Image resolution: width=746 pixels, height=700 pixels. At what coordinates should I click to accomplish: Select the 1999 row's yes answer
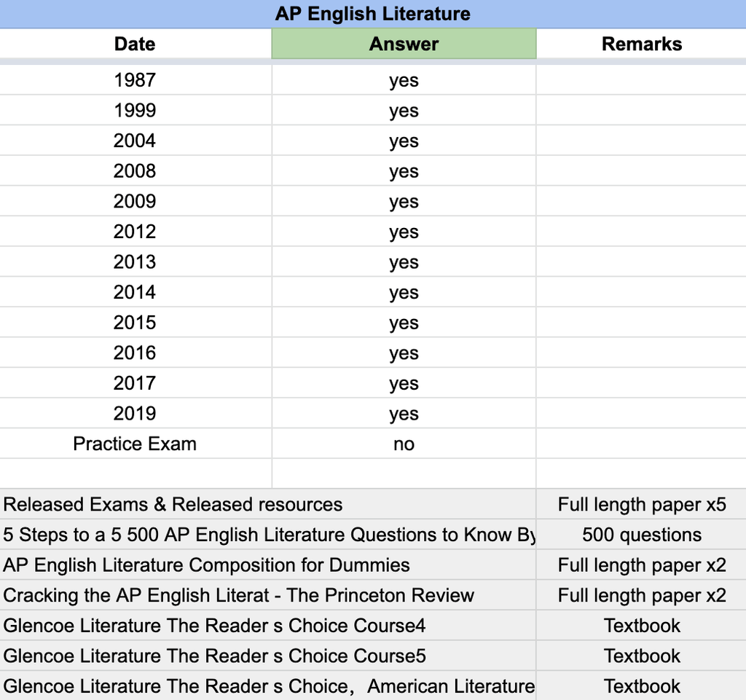point(404,110)
